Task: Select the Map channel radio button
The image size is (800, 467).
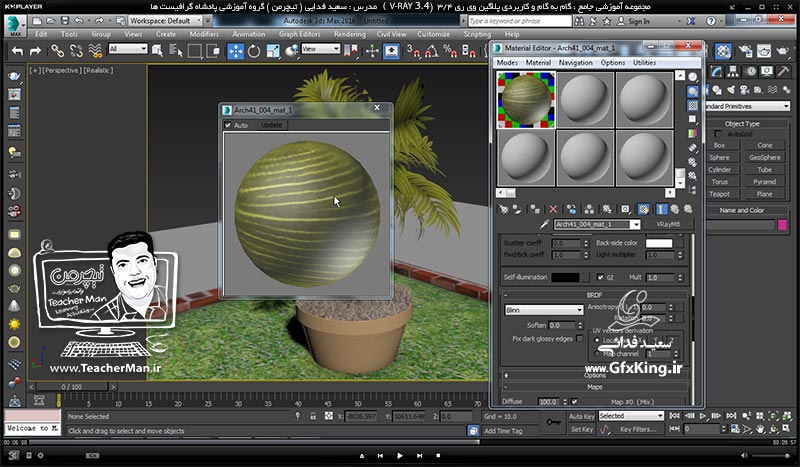Action: (x=597, y=354)
